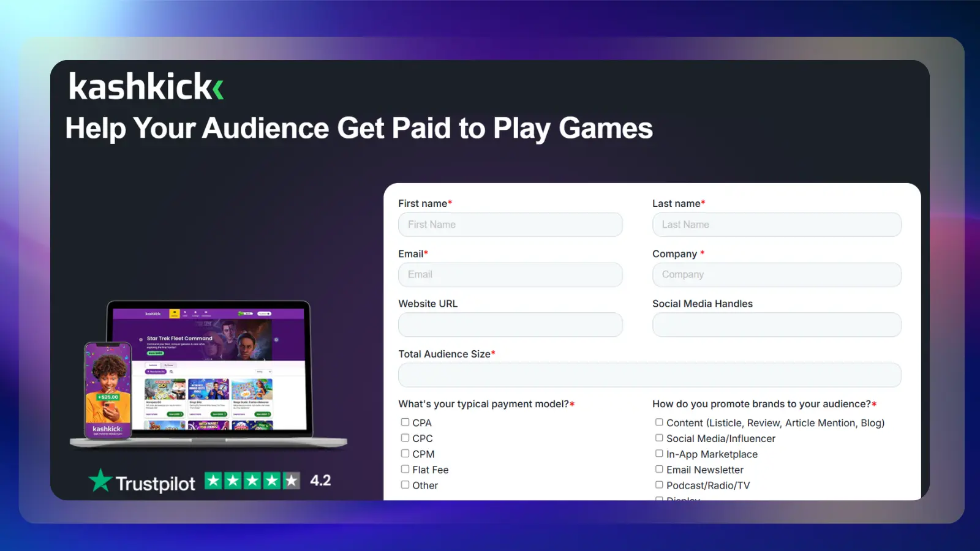Click the Trustpilot green star rating
This screenshot has width=980, height=551.
(252, 481)
